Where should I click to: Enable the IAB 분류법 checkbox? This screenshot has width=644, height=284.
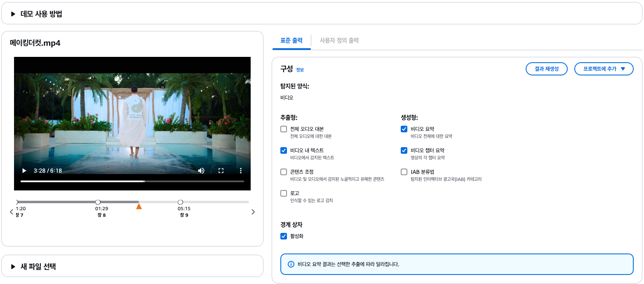[x=404, y=172]
